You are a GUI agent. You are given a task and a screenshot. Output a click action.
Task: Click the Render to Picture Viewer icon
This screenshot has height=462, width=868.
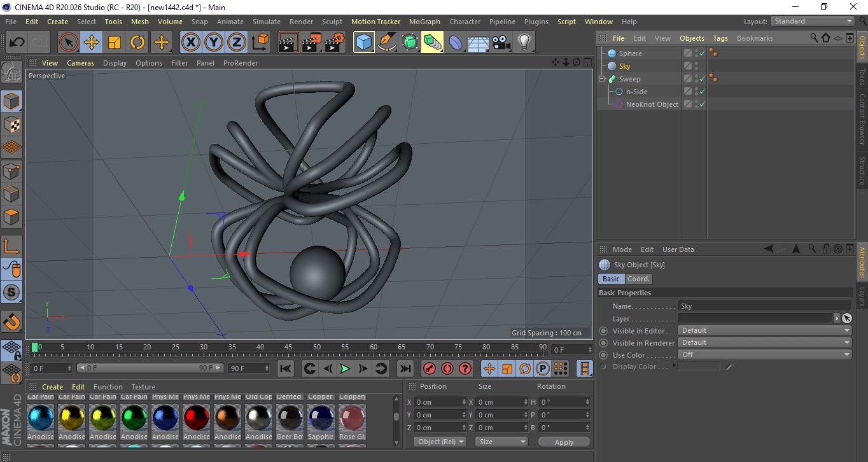tap(311, 43)
